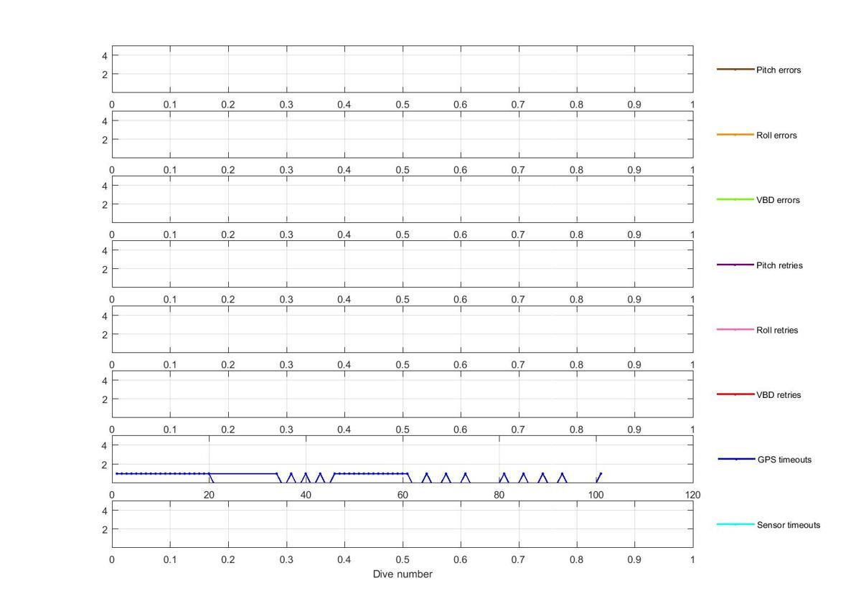Click tick label 120 on the GPS timeouts axis
Screen dimensions: 861x616
pos(693,495)
